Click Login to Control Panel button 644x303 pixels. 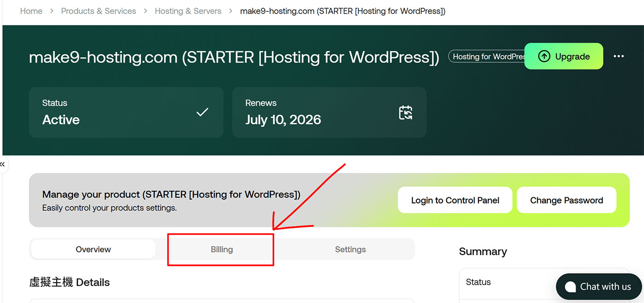[455, 200]
